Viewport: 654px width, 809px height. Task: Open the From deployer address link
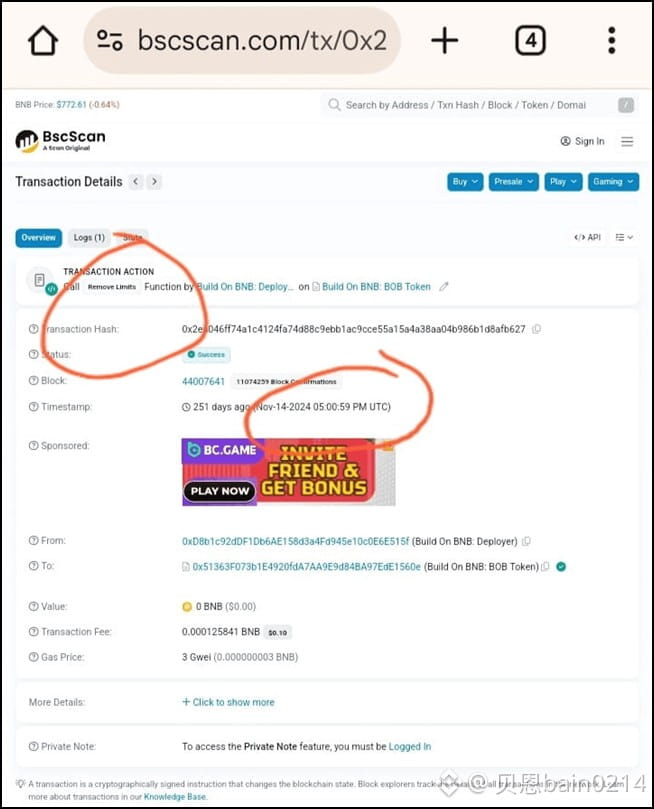coord(296,541)
